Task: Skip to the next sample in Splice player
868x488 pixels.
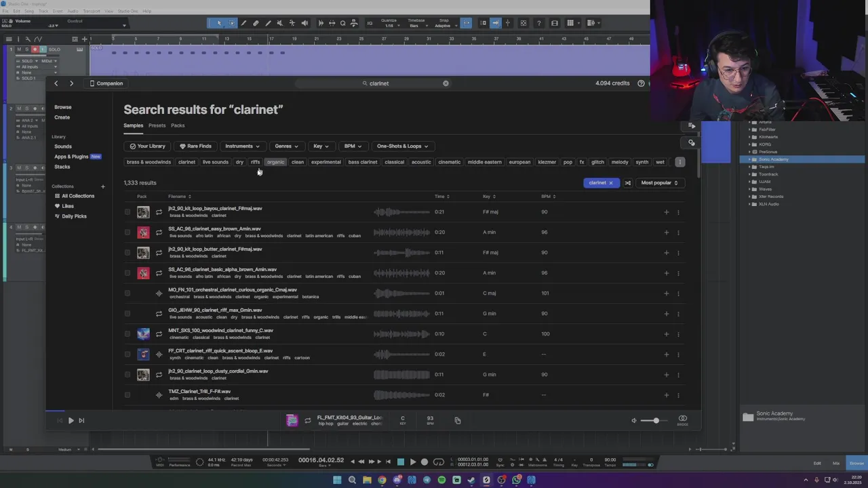Action: (x=81, y=421)
